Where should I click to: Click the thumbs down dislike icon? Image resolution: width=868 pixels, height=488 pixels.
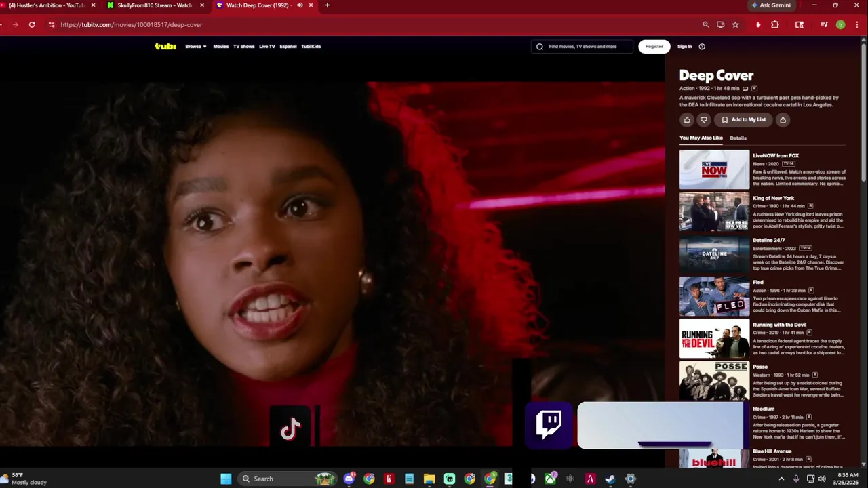pos(704,120)
